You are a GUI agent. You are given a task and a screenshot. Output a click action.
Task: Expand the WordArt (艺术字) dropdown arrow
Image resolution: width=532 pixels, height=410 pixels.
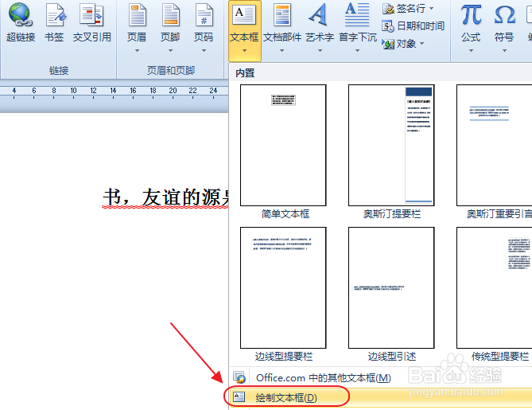coord(320,51)
